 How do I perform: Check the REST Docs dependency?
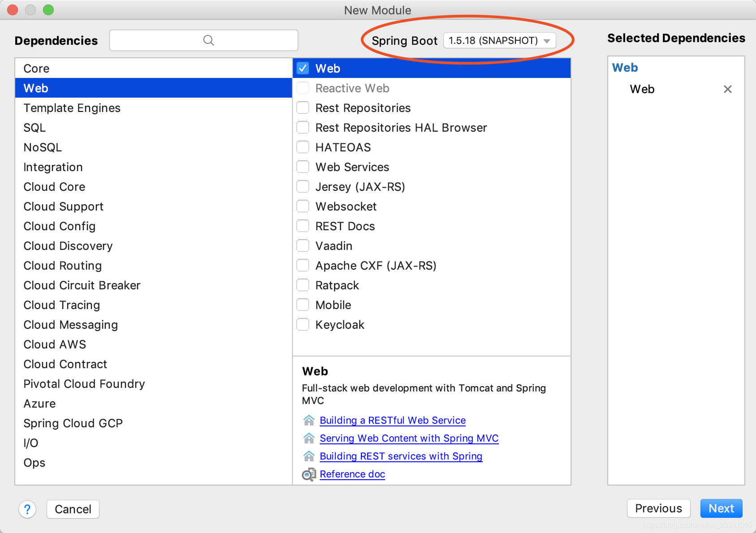coord(303,226)
